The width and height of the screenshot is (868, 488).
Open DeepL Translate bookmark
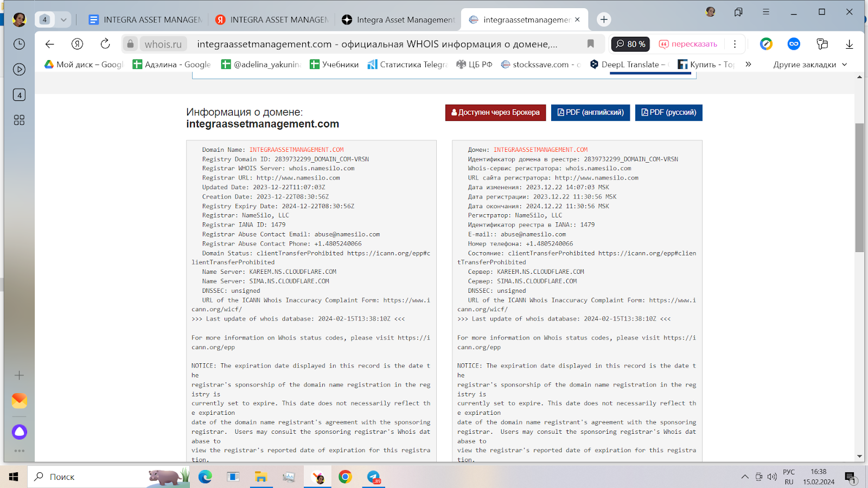pos(629,64)
